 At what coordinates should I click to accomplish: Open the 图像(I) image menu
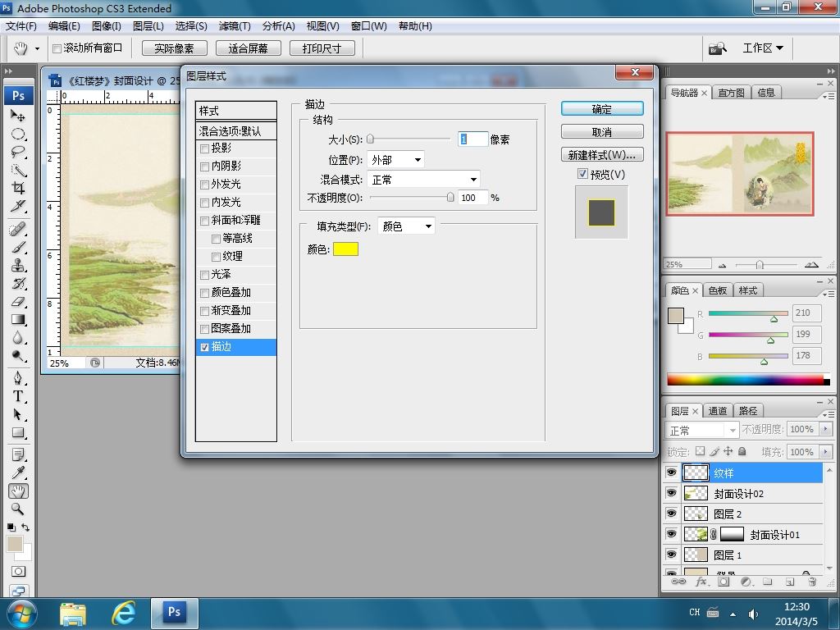pos(107,25)
